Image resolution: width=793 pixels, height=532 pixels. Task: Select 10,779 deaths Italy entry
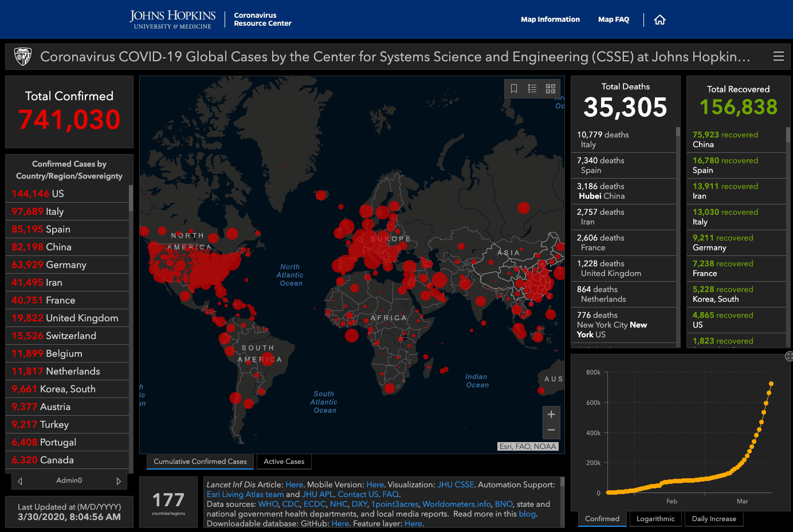point(623,140)
